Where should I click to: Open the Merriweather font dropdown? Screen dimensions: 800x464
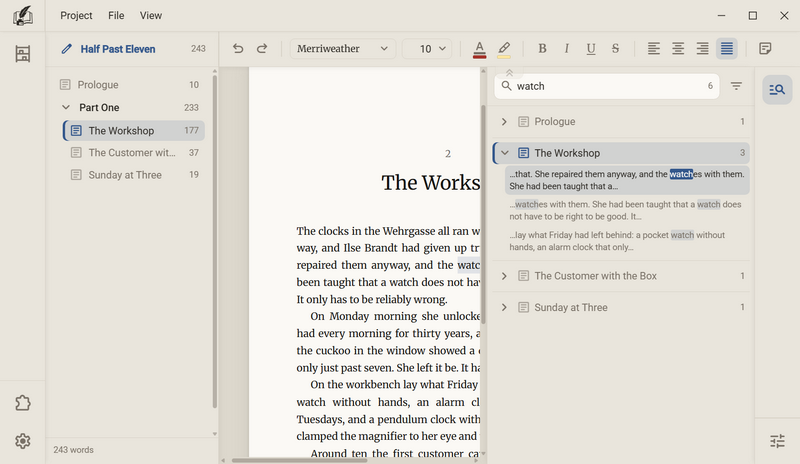pyautogui.click(x=342, y=48)
